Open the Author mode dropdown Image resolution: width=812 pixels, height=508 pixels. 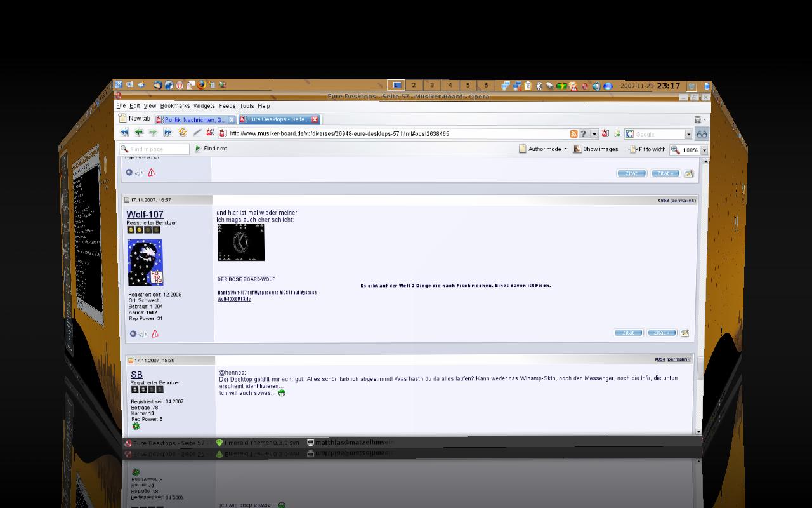click(544, 149)
